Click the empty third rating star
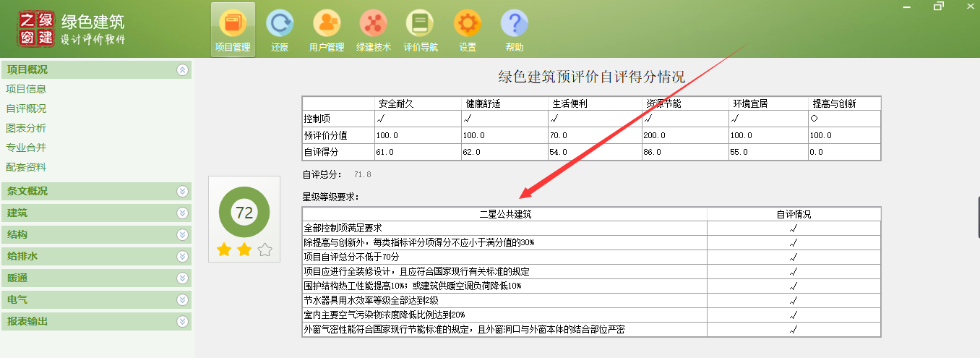 pyautogui.click(x=265, y=250)
